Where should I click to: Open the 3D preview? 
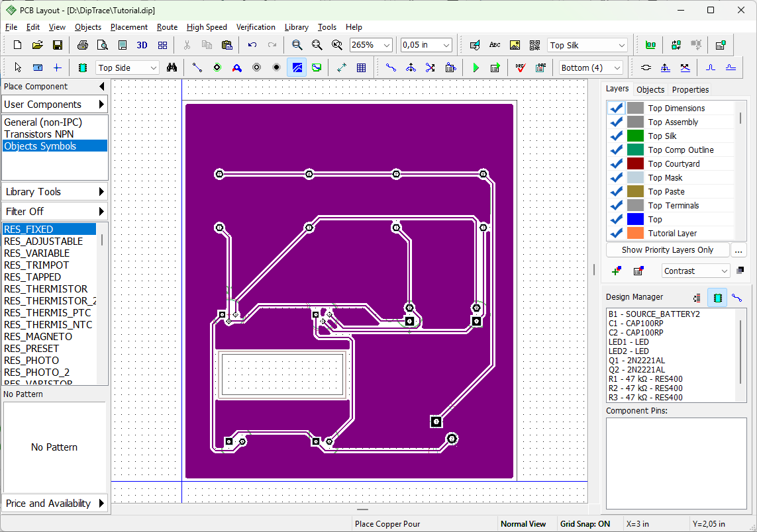click(142, 45)
